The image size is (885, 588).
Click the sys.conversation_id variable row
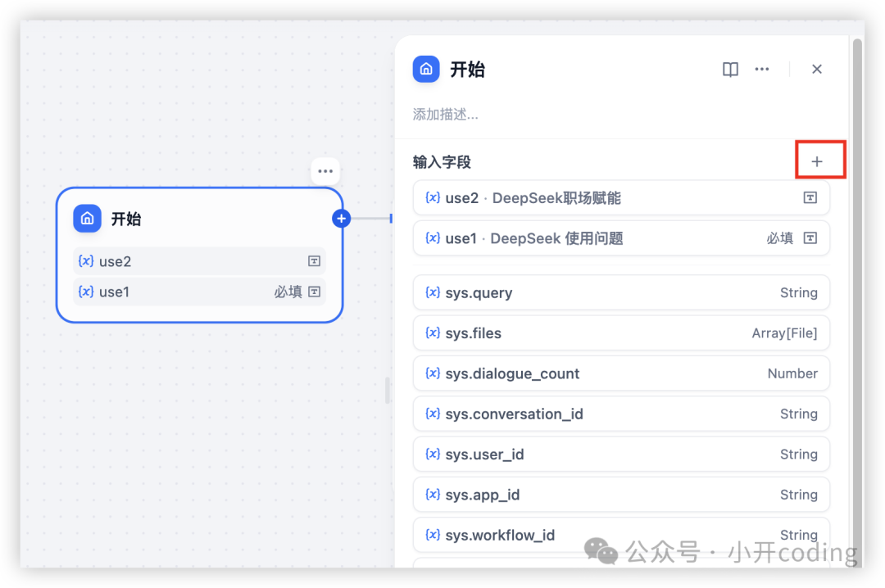621,414
